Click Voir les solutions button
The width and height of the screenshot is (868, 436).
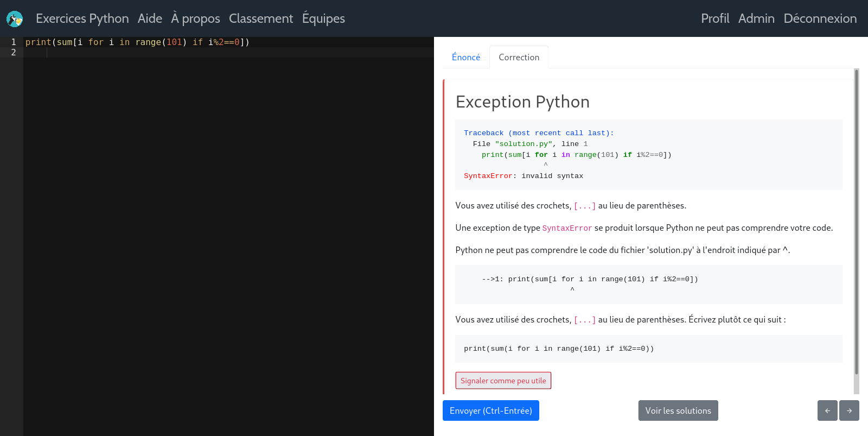(678, 410)
